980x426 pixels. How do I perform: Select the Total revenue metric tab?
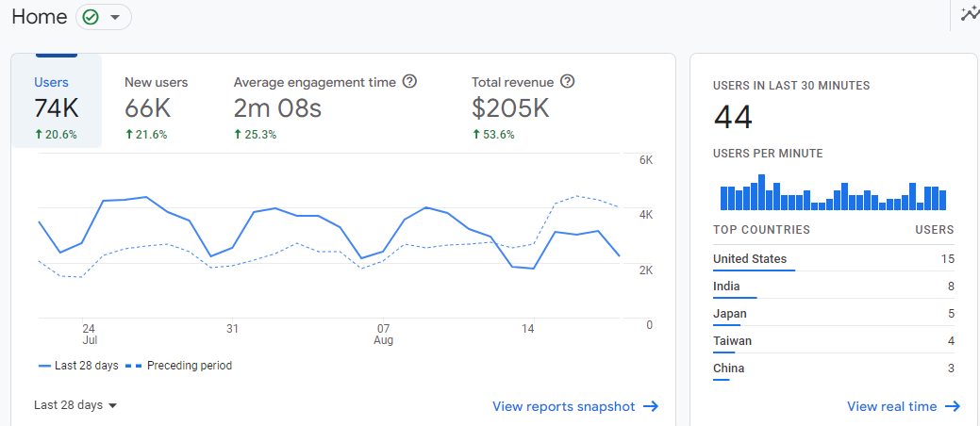[523, 107]
